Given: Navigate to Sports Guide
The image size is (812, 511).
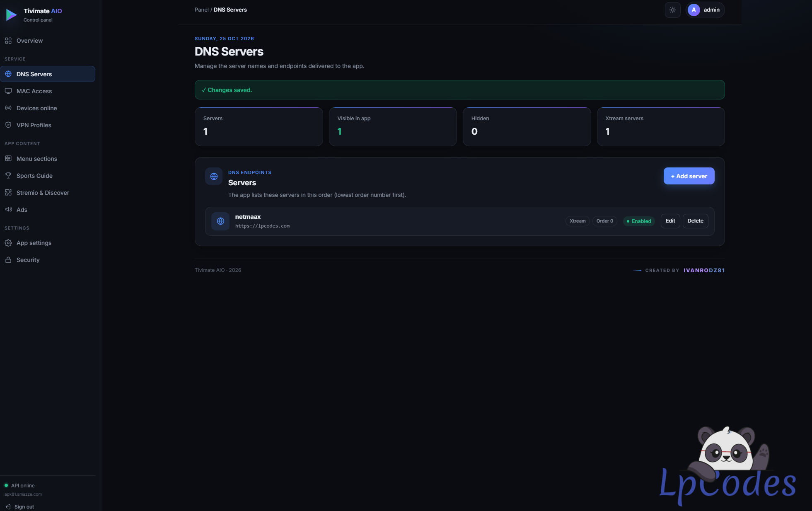Looking at the screenshot, I should 48,176.
